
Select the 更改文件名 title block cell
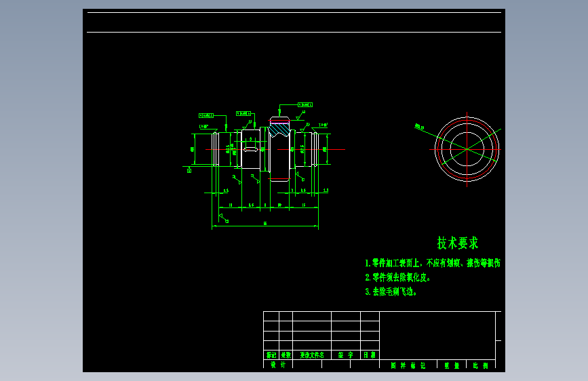coord(312,355)
